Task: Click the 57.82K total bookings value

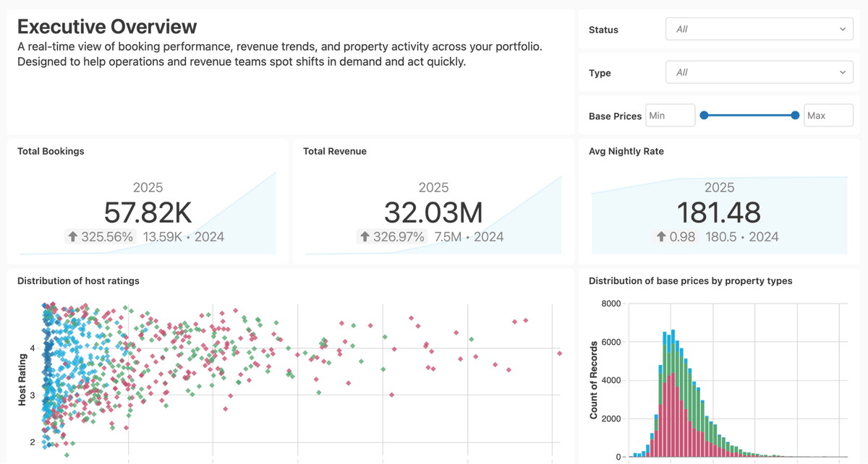Action: point(148,212)
